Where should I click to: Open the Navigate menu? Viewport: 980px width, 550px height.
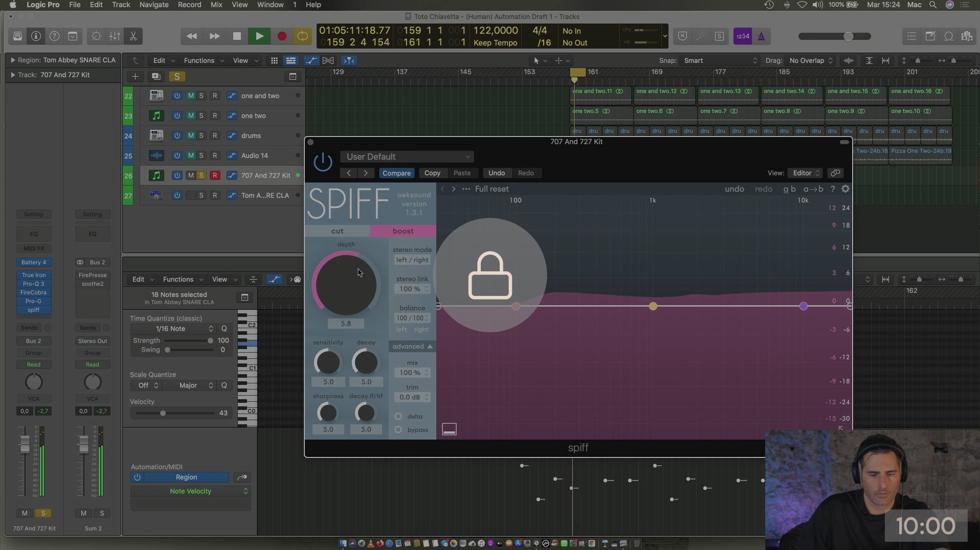(154, 5)
